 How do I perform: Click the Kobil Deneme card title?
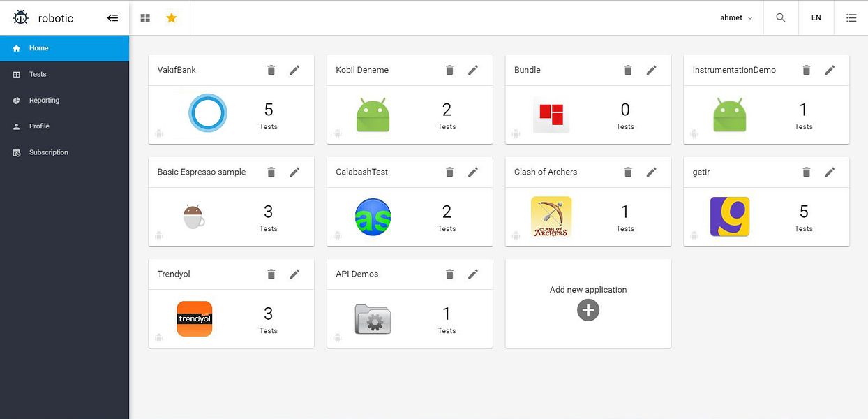(362, 70)
